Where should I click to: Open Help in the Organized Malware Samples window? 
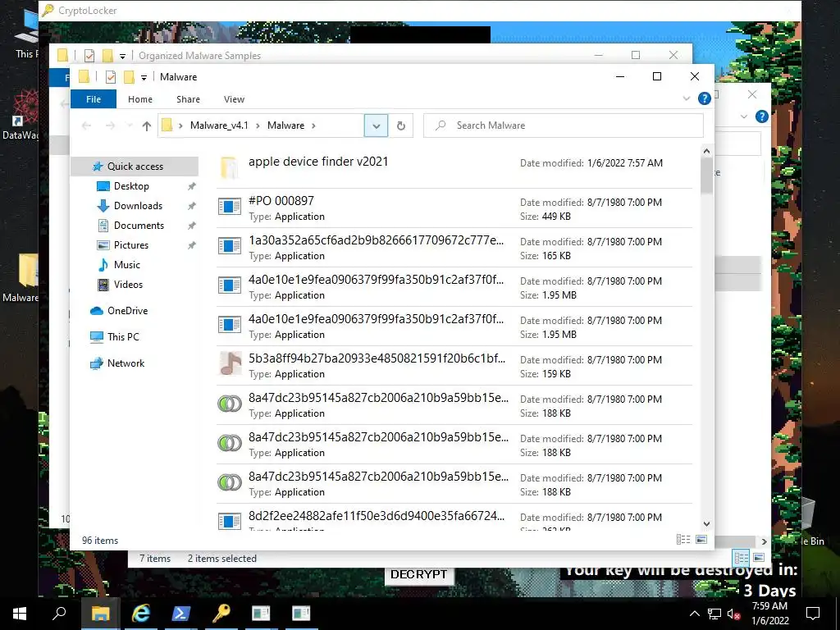pyautogui.click(x=761, y=116)
